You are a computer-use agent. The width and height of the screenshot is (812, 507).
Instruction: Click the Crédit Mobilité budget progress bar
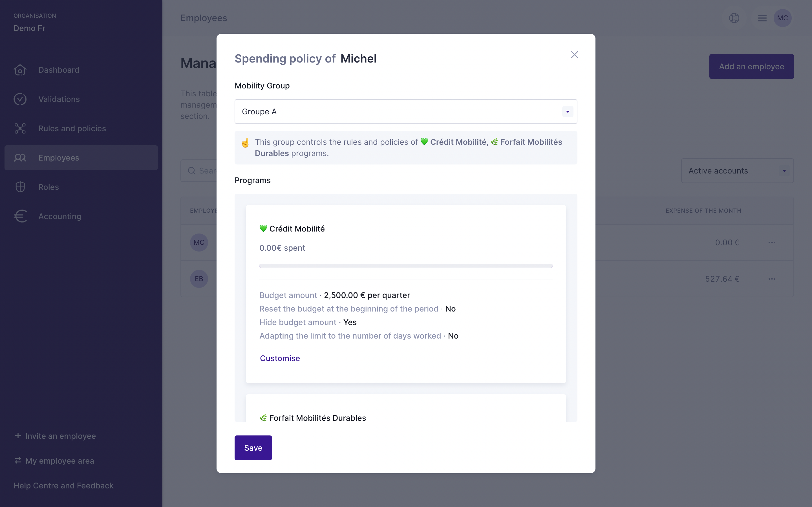(x=406, y=266)
